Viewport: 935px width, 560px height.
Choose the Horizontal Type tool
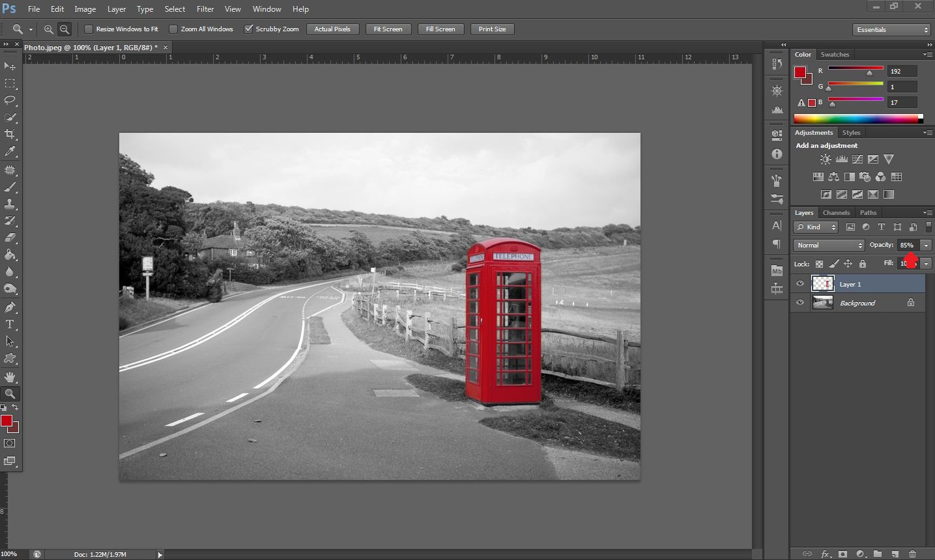click(9, 324)
